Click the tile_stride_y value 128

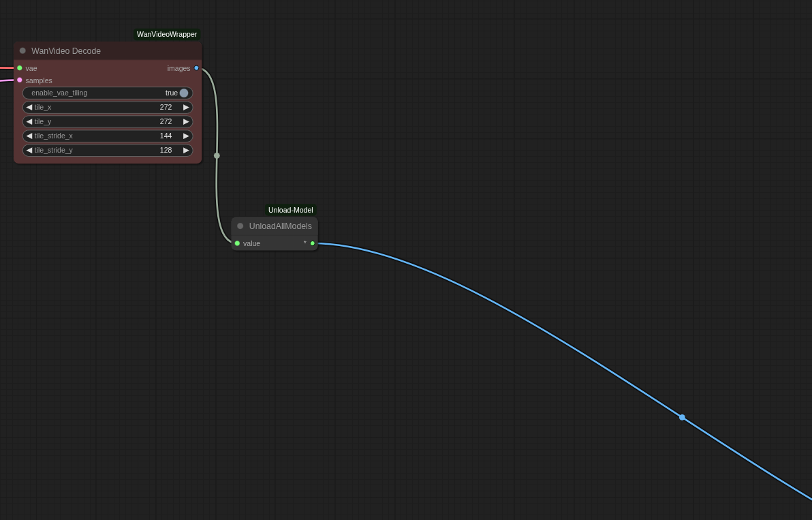(x=166, y=150)
